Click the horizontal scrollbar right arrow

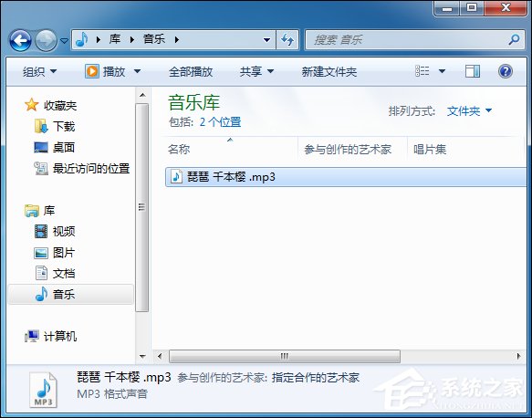pyautogui.click(x=518, y=356)
